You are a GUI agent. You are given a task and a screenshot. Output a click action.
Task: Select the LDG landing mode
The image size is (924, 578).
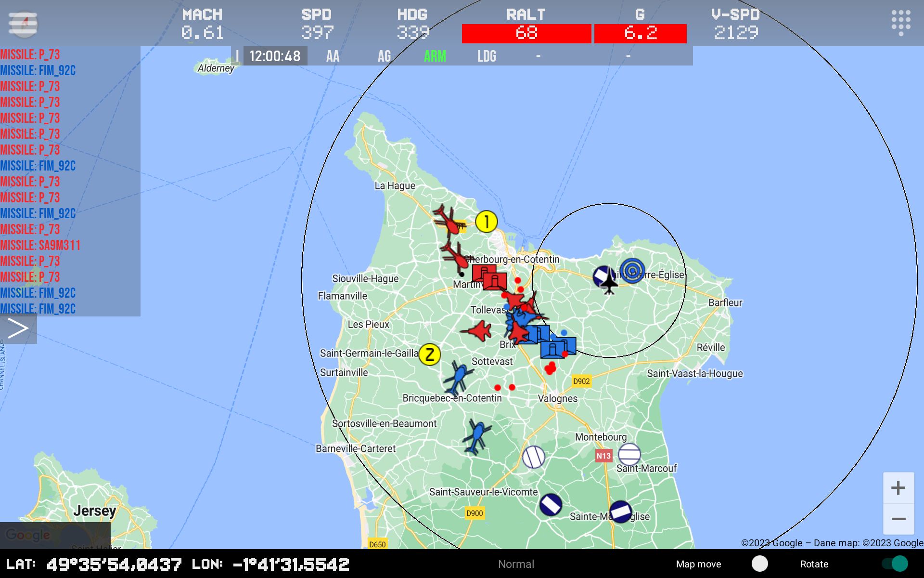(x=487, y=56)
